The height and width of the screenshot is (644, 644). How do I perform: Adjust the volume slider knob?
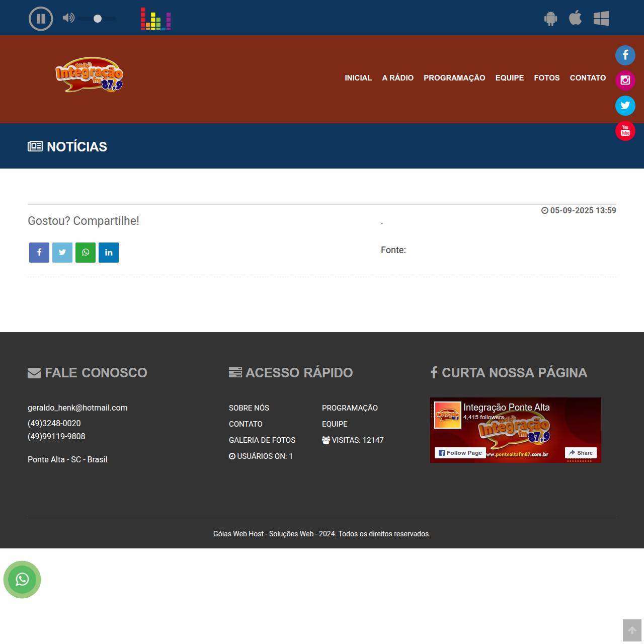click(98, 19)
